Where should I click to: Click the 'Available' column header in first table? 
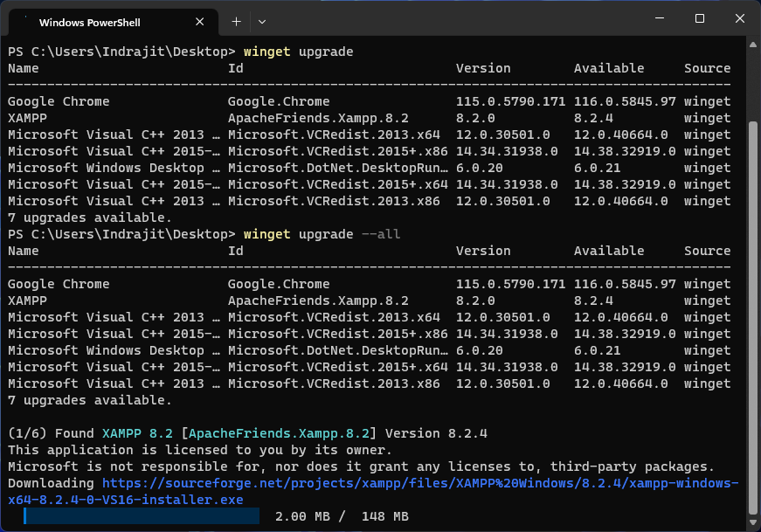click(x=608, y=68)
